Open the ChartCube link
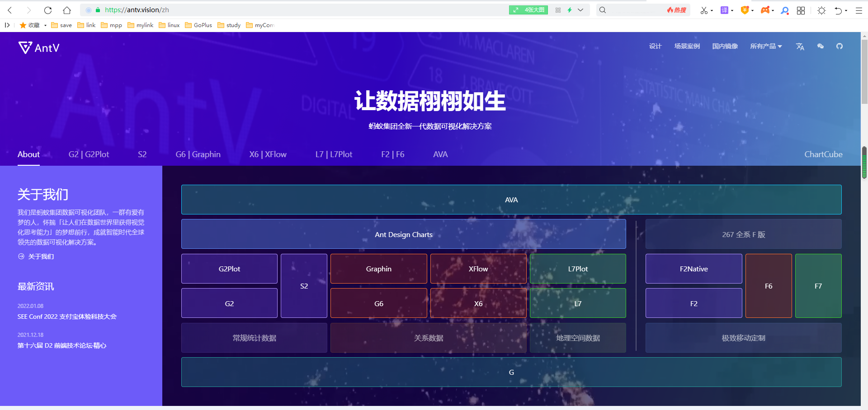Image resolution: width=868 pixels, height=410 pixels. point(823,154)
